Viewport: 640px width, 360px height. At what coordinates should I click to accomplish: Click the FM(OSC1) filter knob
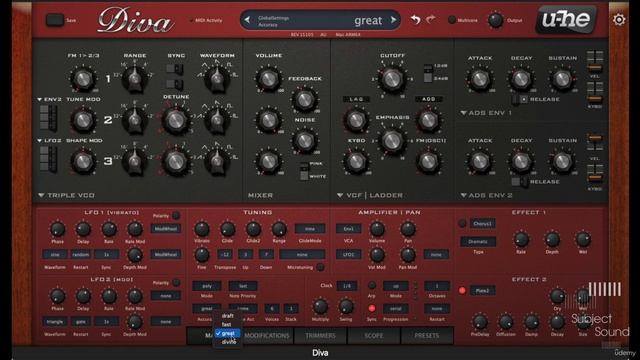click(428, 162)
